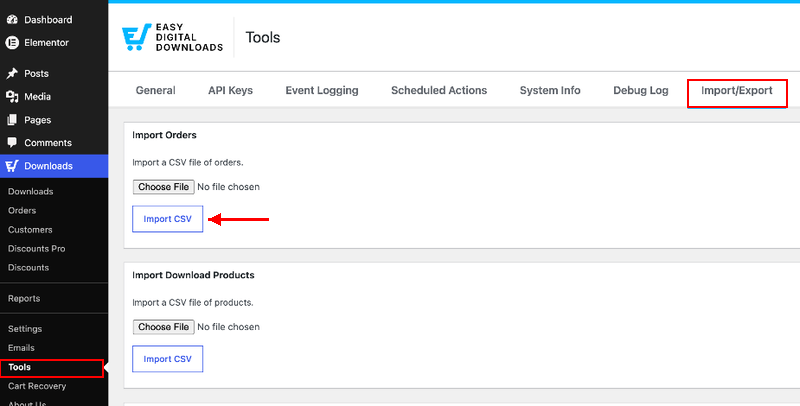Image resolution: width=800 pixels, height=406 pixels.
Task: Go to Reports in the sidebar
Action: point(24,298)
